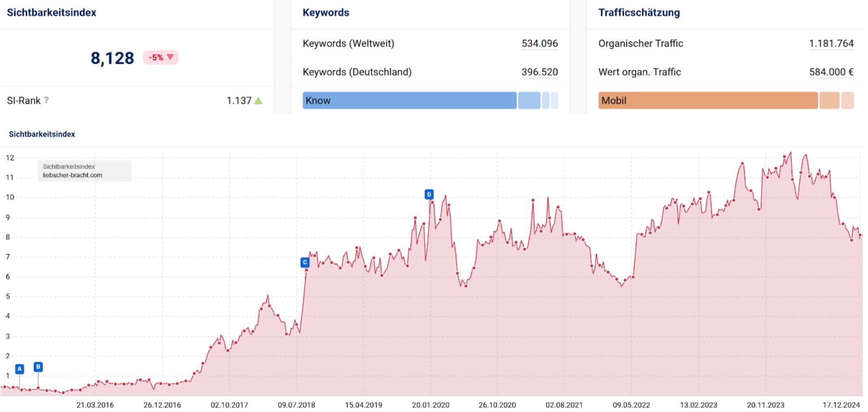The image size is (868, 412).
Task: Click the x-axis date 02.10.2017
Action: pyautogui.click(x=229, y=405)
